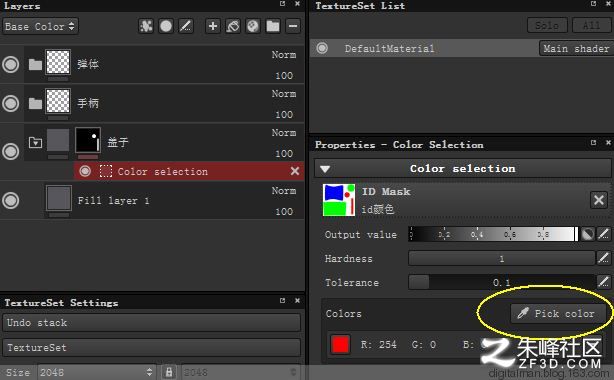The image size is (614, 380).
Task: Open the TextureSet settings section
Action: pyautogui.click(x=152, y=347)
